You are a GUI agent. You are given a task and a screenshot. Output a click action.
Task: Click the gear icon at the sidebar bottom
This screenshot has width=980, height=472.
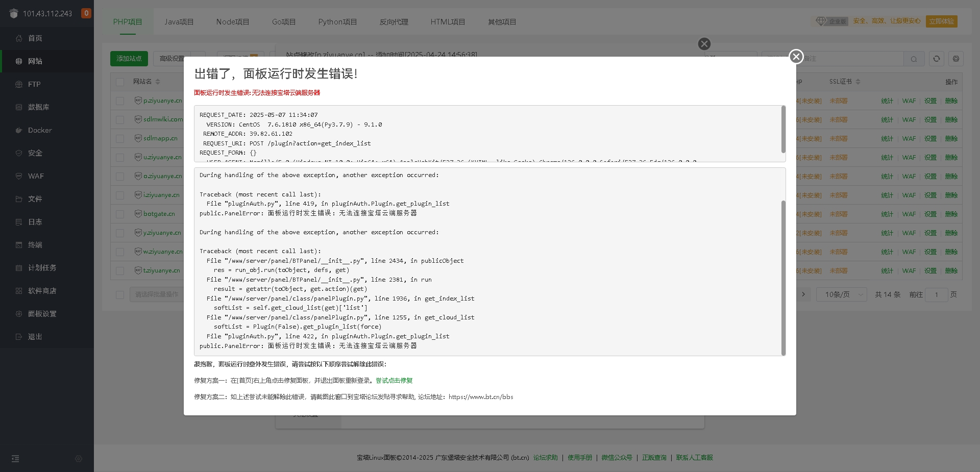tap(79, 459)
